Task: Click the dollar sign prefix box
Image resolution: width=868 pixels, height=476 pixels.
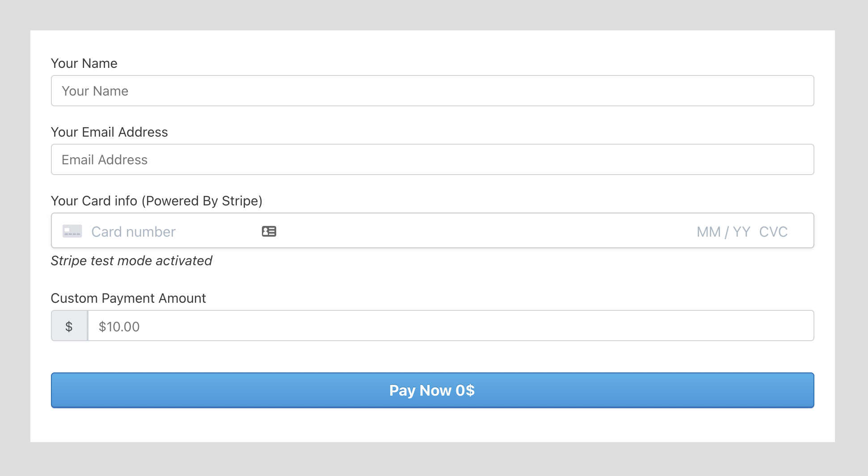Action: [69, 326]
